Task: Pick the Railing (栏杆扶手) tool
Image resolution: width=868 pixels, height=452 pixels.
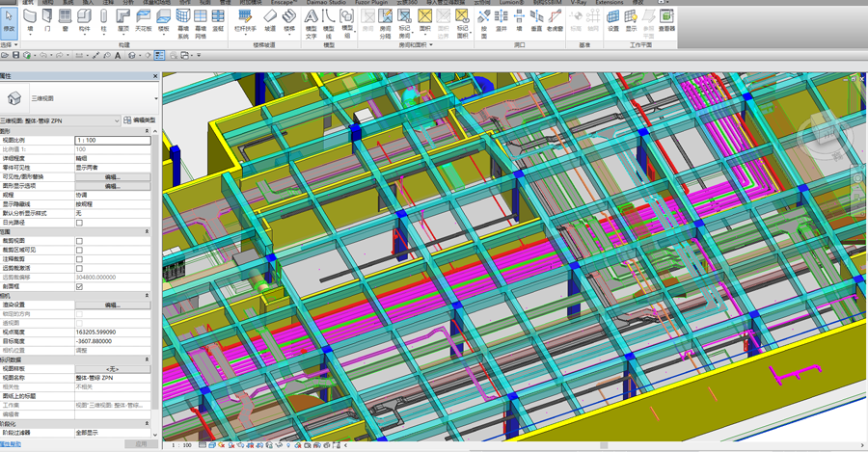Action: coord(245,20)
